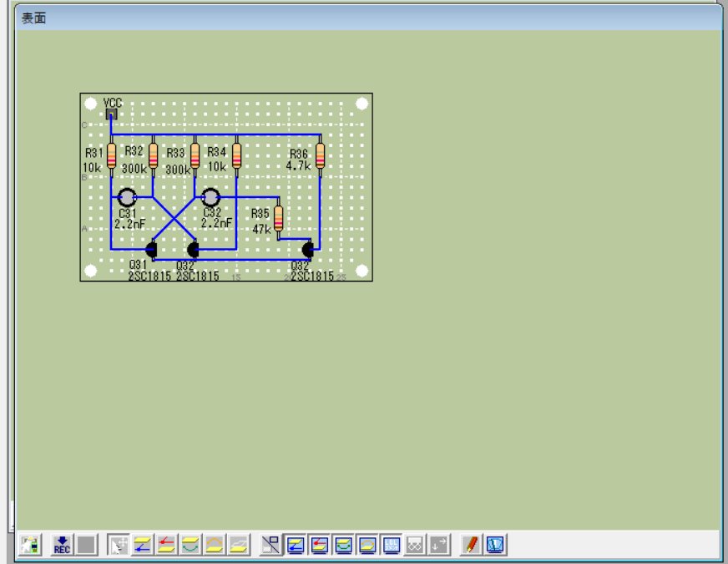The width and height of the screenshot is (728, 564).
Task: Select the blue arrow wiring tool
Action: coord(143,545)
